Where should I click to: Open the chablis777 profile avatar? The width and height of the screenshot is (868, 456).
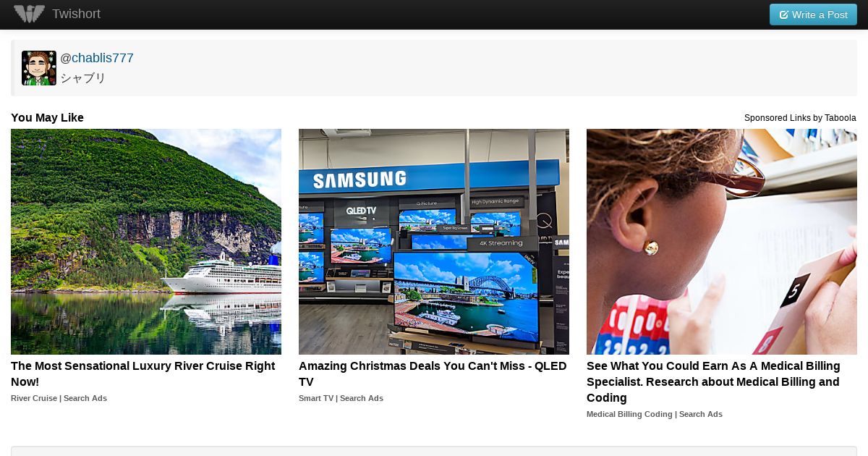[39, 68]
